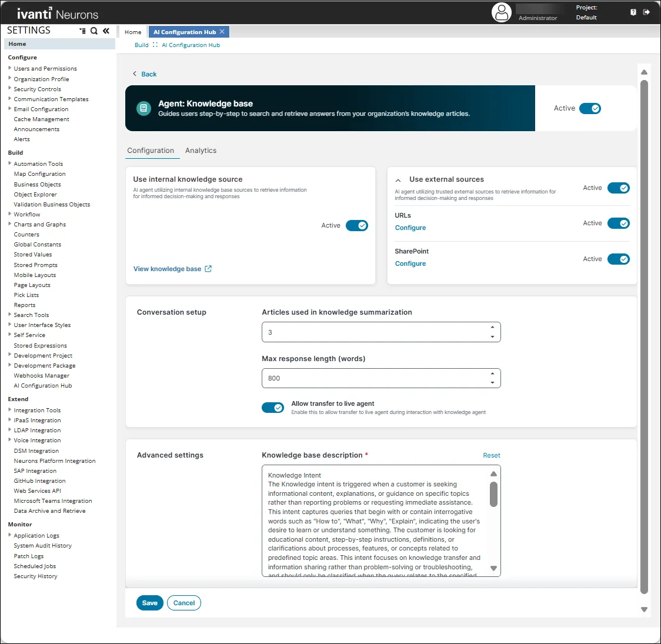Open the Configuration tab
The height and width of the screenshot is (644, 661).
coord(151,151)
